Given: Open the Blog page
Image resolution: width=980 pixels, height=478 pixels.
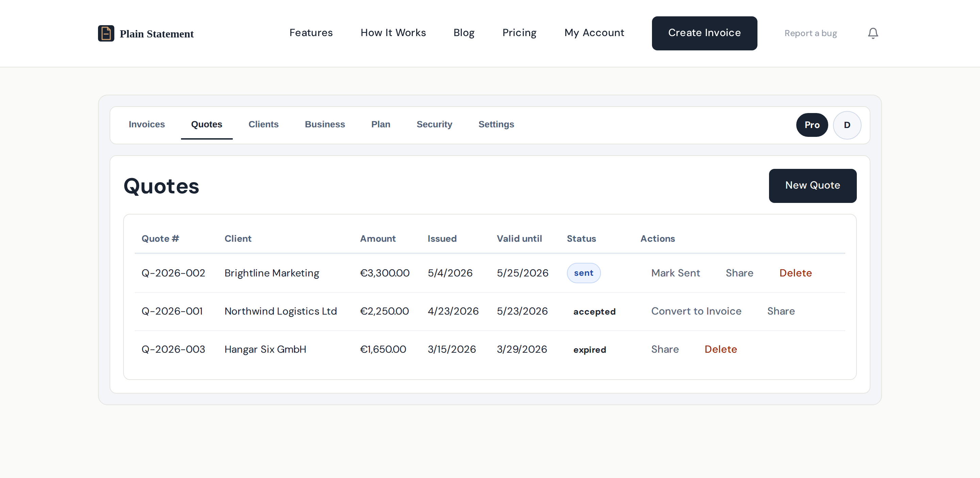Looking at the screenshot, I should pos(464,33).
